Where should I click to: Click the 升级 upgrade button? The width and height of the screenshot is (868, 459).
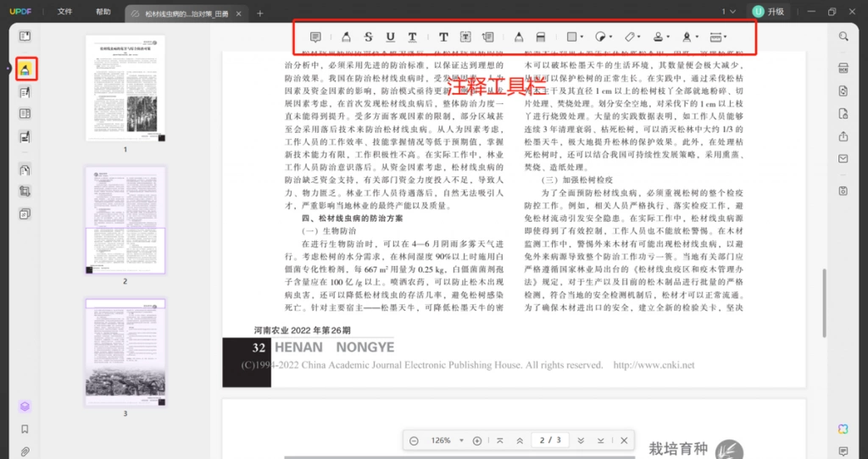(769, 12)
